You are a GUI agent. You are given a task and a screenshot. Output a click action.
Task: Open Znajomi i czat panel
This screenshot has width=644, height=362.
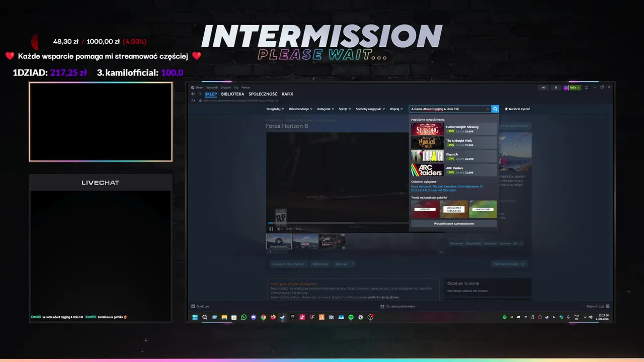[598, 306]
